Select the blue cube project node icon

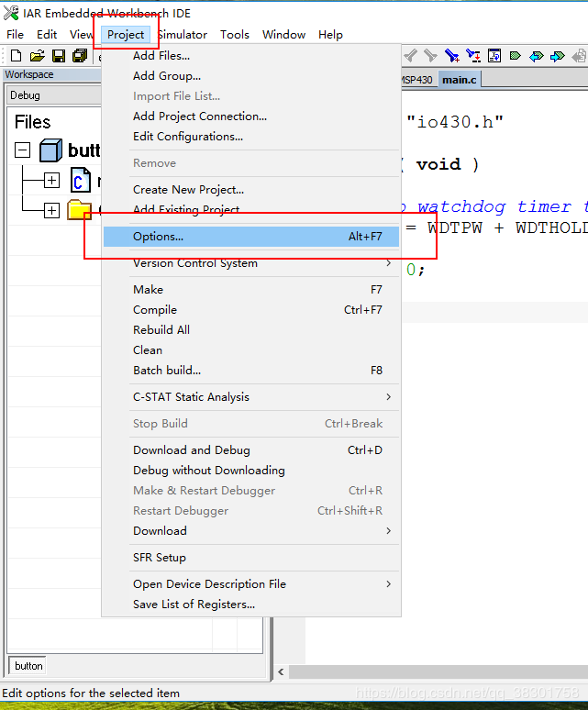[50, 150]
